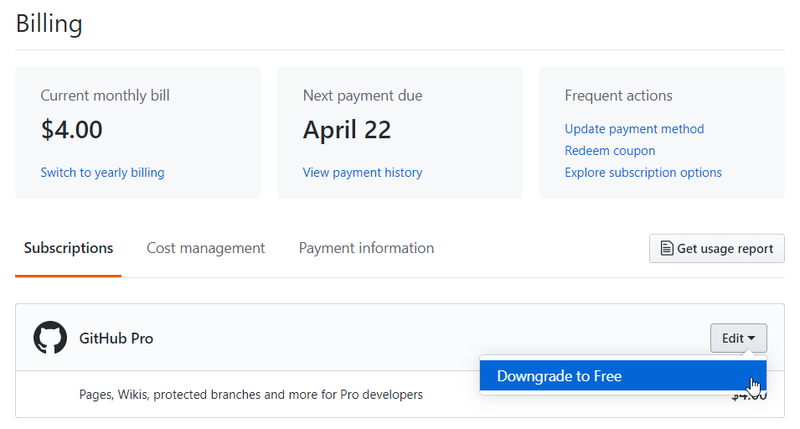Open the View payment history link
800x429 pixels.
362,172
